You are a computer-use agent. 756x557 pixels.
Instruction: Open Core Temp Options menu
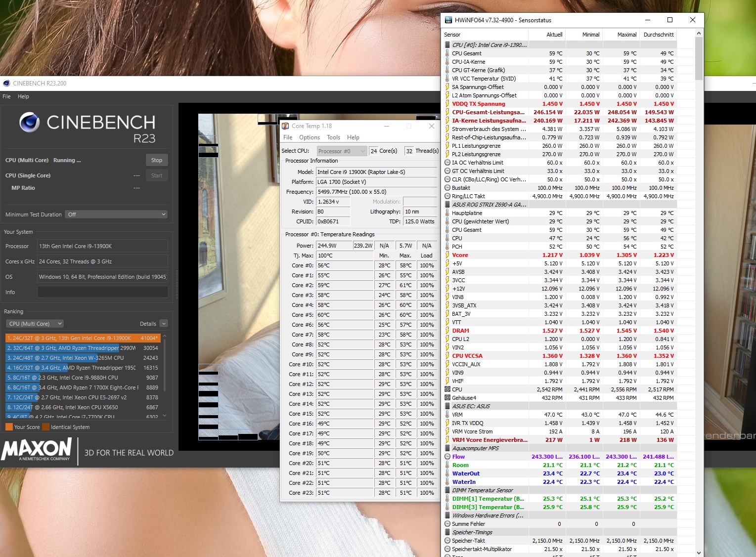(310, 137)
